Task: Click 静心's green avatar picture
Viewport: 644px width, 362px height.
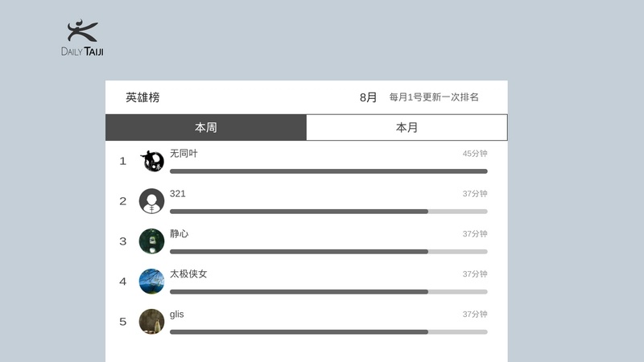Action: click(152, 241)
